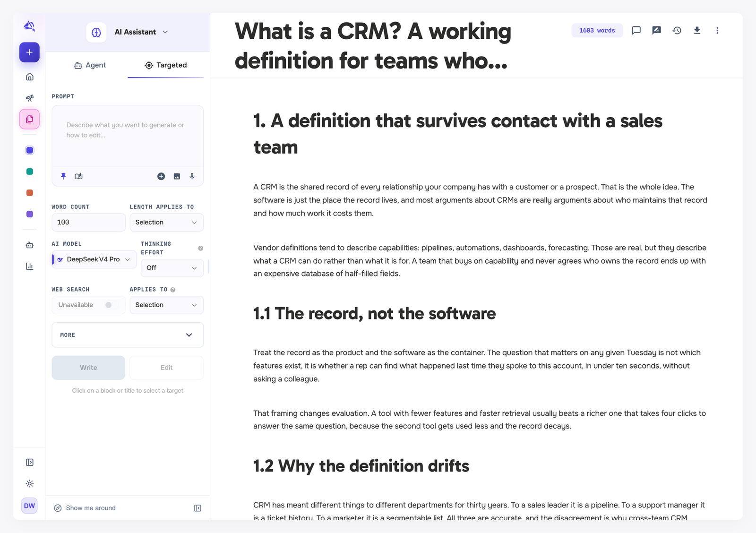Click the purple plus new document button
Viewport: 756px width, 533px height.
[x=29, y=52]
